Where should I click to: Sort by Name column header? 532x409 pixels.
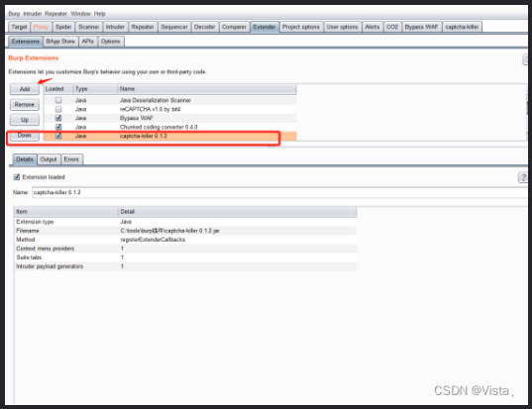click(x=207, y=89)
